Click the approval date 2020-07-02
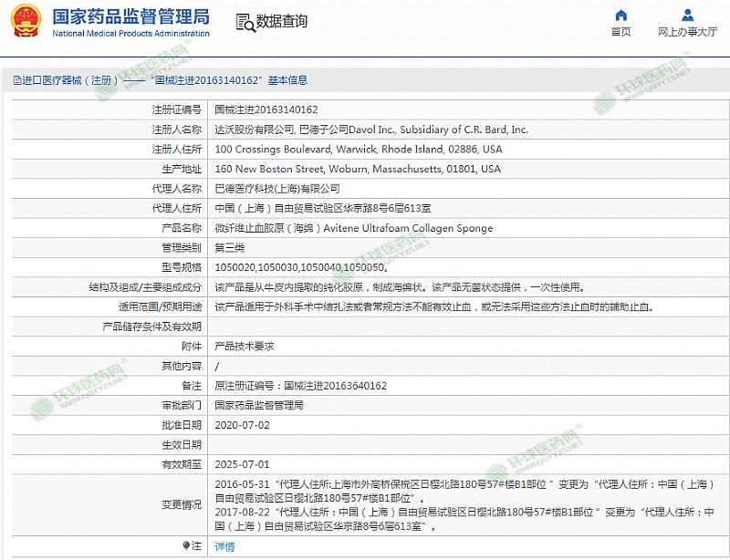 tap(242, 425)
